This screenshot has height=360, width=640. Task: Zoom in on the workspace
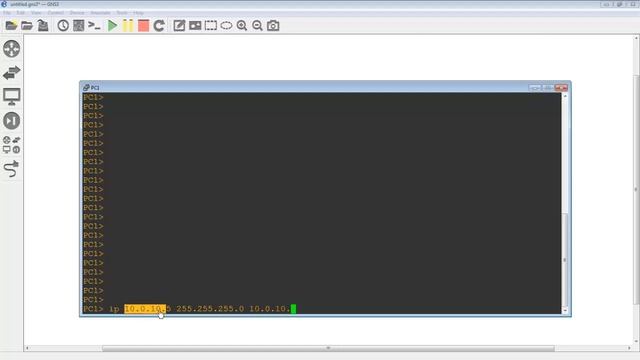pos(242,26)
